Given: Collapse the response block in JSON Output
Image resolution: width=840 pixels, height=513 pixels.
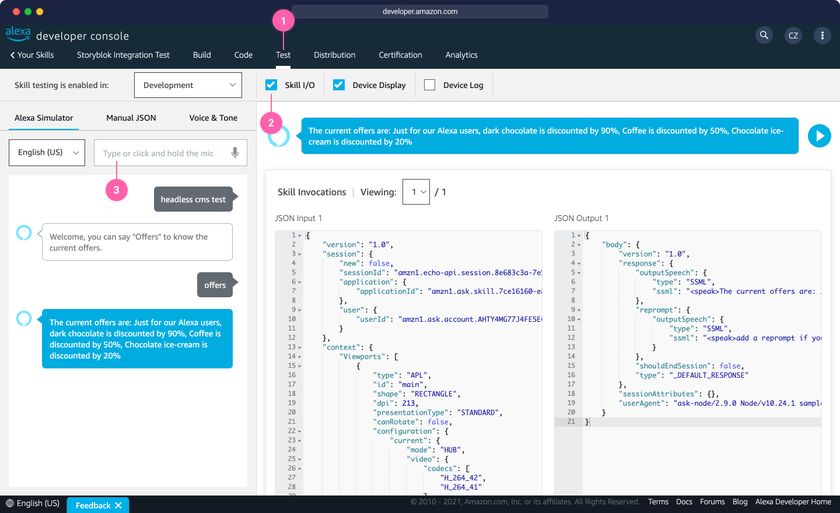Looking at the screenshot, I should click(579, 263).
